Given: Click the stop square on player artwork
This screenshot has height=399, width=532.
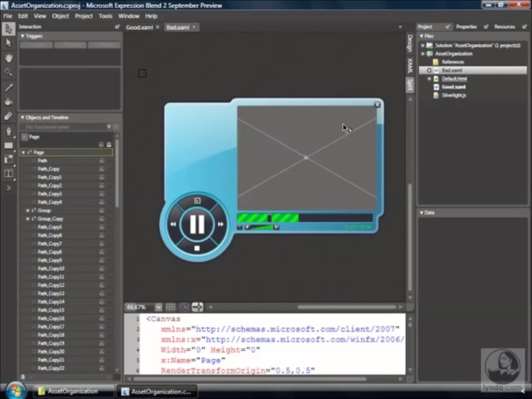Looking at the screenshot, I should [197, 248].
